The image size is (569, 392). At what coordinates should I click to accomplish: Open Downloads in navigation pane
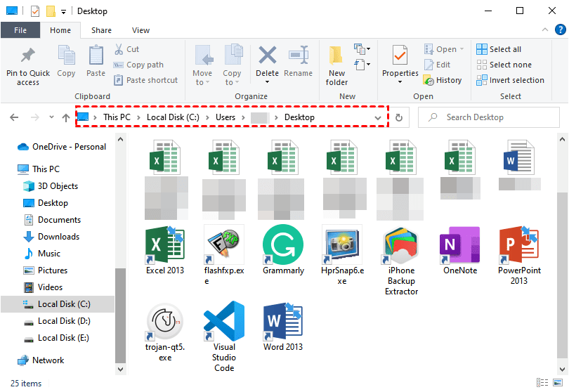click(51, 237)
